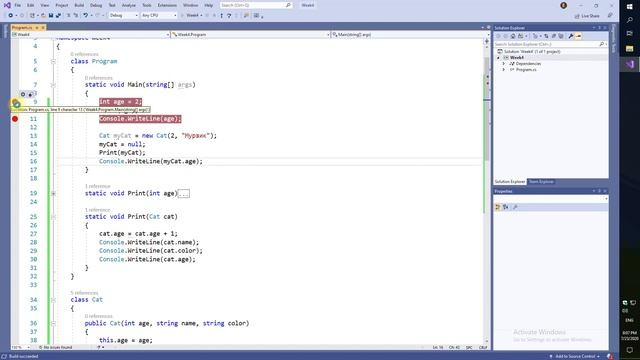Open Task View from the taskbar
The width and height of the screenshot is (640, 360).
(x=629, y=33)
